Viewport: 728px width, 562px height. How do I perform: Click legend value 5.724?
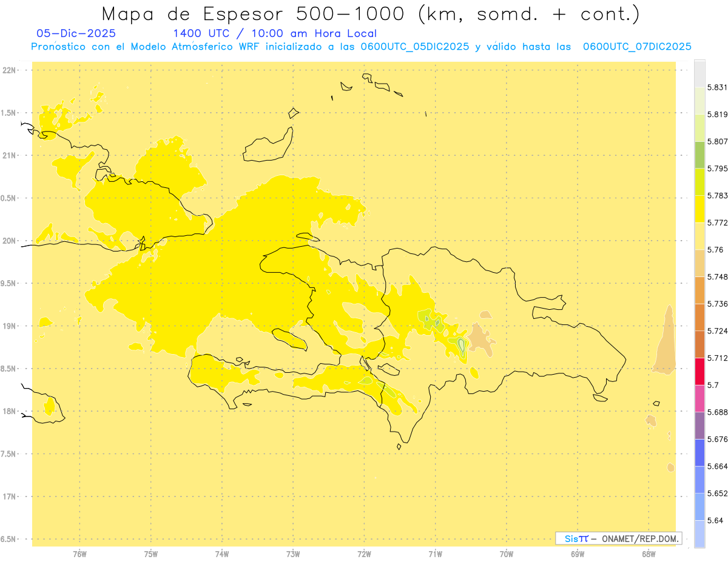[718, 331]
